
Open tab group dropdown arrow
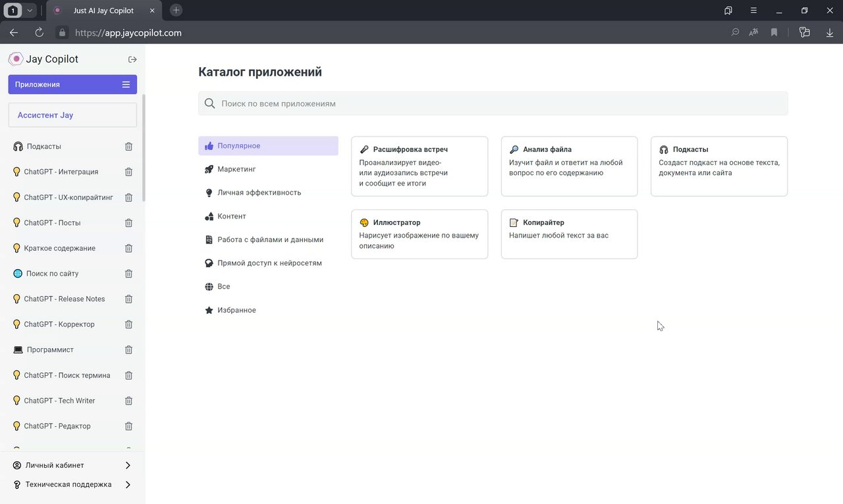[30, 11]
